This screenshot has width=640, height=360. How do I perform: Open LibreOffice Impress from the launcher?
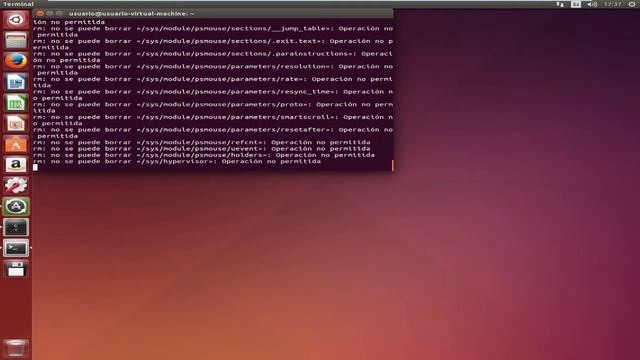[16, 124]
